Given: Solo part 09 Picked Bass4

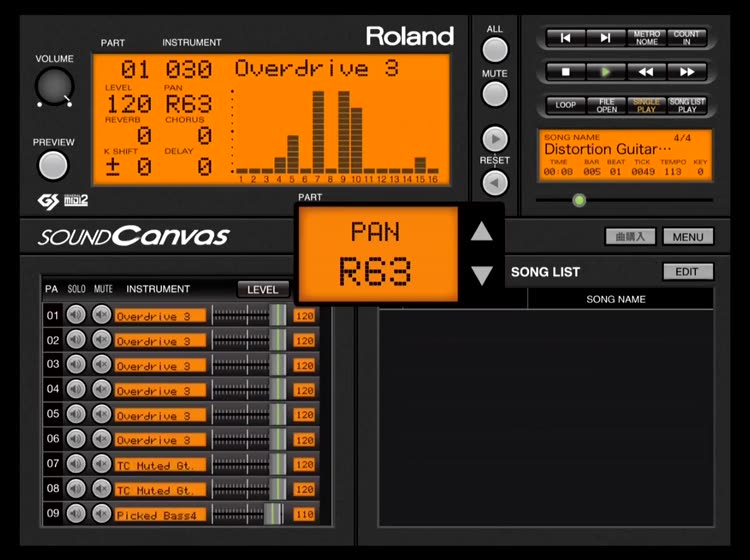Looking at the screenshot, I should pos(76,514).
